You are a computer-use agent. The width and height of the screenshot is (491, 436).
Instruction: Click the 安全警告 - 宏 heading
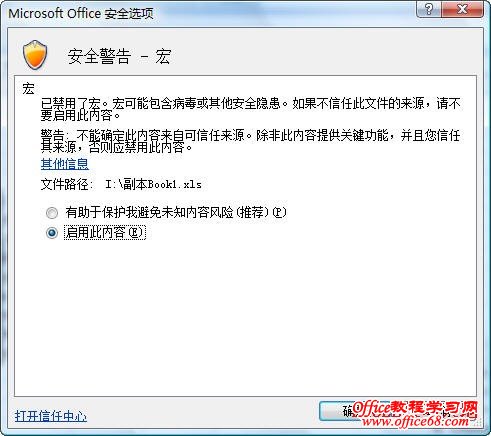119,56
